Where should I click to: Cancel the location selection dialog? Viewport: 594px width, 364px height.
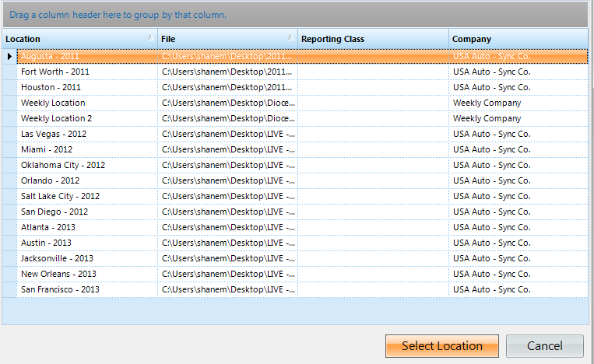click(x=545, y=346)
